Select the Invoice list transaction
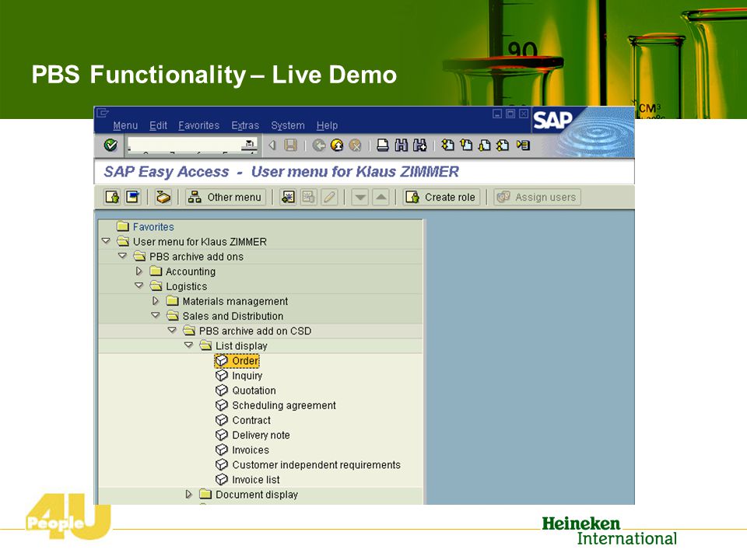The width and height of the screenshot is (747, 560). [x=247, y=479]
